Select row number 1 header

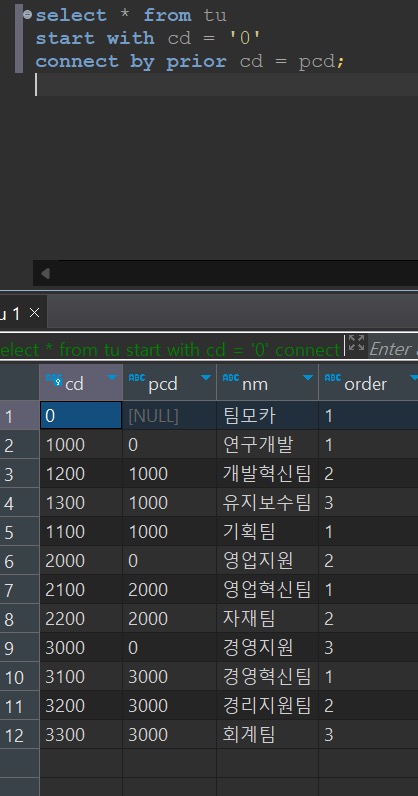[x=19, y=416]
